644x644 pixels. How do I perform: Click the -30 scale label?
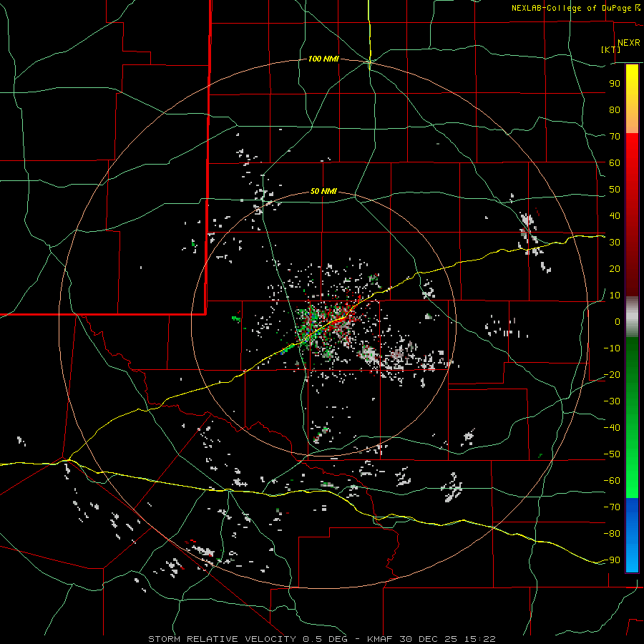coord(612,401)
